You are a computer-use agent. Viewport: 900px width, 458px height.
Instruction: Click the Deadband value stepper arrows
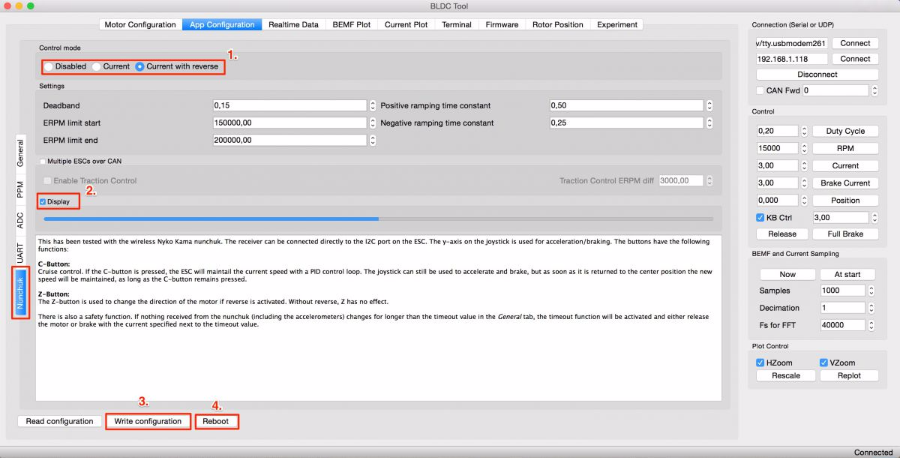click(x=373, y=105)
